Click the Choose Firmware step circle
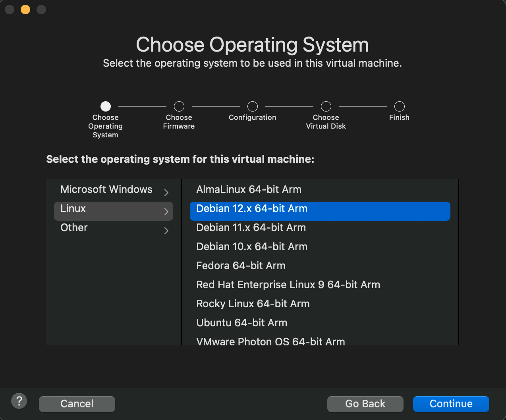Viewport: 506px width, 420px height. point(179,106)
